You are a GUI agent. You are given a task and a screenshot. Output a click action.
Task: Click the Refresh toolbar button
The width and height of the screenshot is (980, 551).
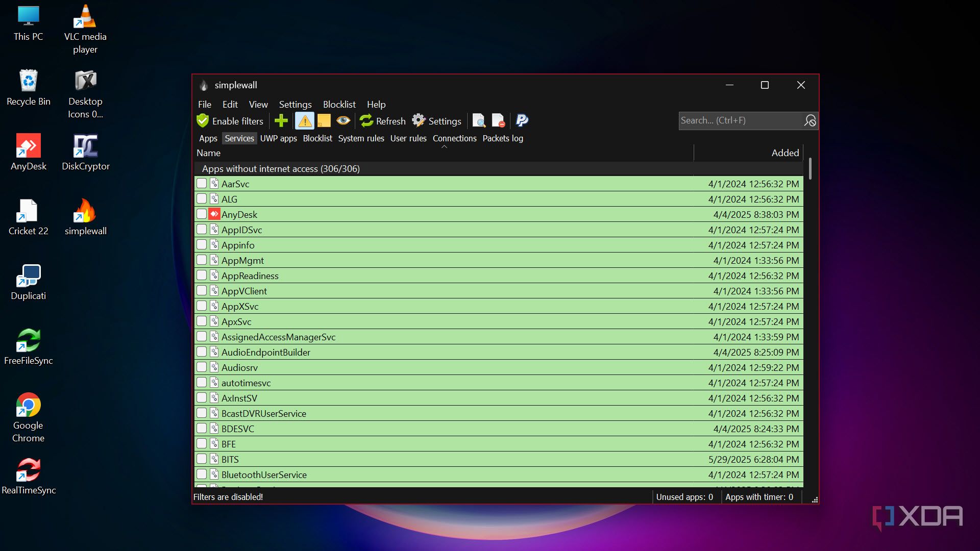point(383,121)
